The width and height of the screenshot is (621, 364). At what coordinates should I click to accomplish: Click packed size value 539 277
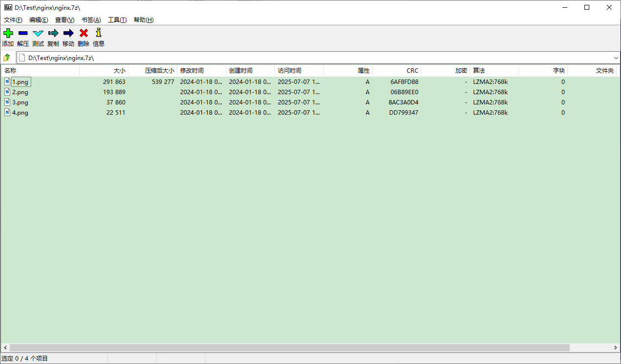click(163, 82)
